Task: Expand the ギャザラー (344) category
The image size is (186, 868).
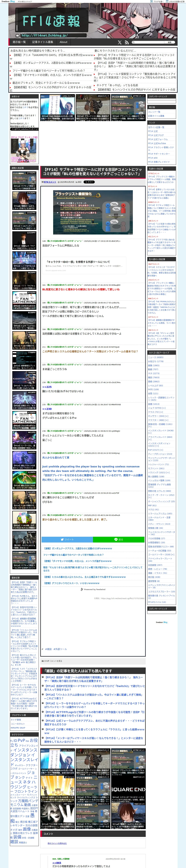Action: coord(158,416)
